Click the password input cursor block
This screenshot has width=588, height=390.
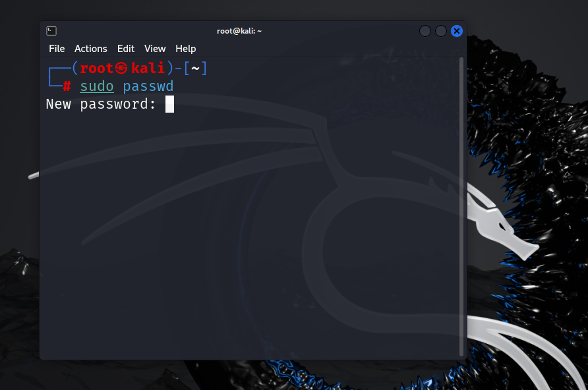pos(169,104)
